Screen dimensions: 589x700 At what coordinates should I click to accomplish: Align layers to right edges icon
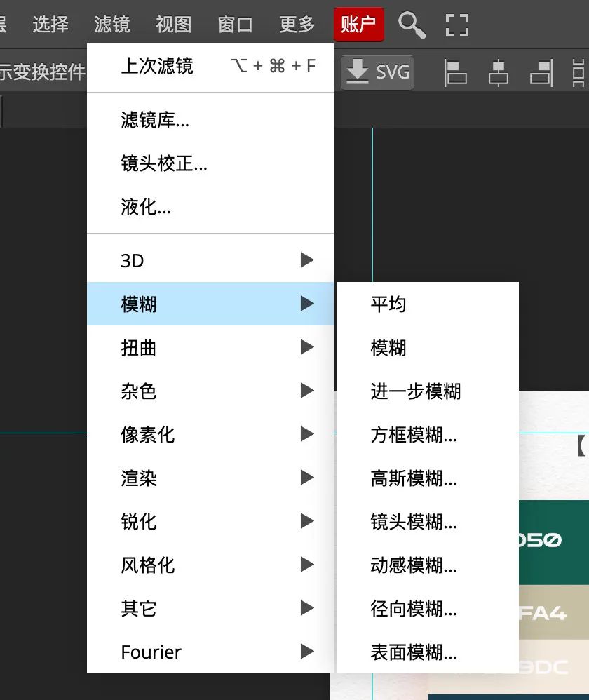(541, 72)
